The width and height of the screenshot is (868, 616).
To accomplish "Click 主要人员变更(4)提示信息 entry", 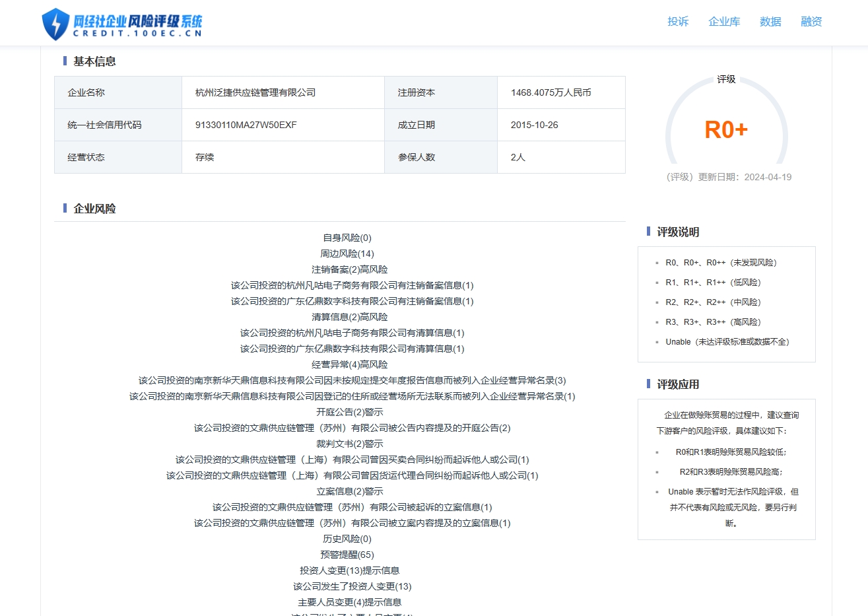I will pos(350,602).
